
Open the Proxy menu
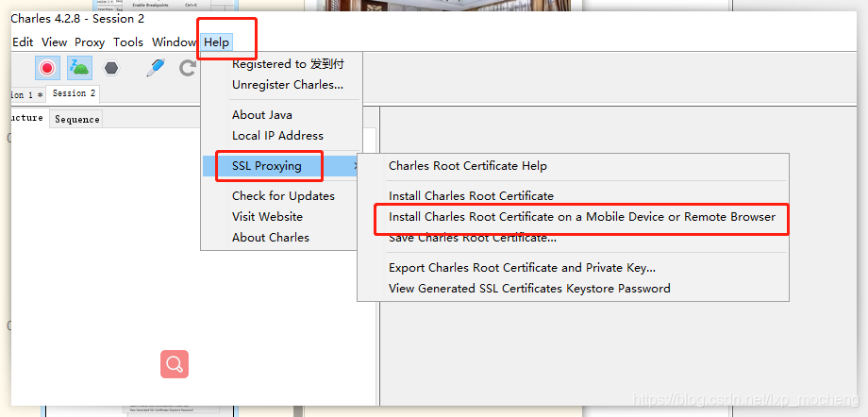tap(90, 42)
